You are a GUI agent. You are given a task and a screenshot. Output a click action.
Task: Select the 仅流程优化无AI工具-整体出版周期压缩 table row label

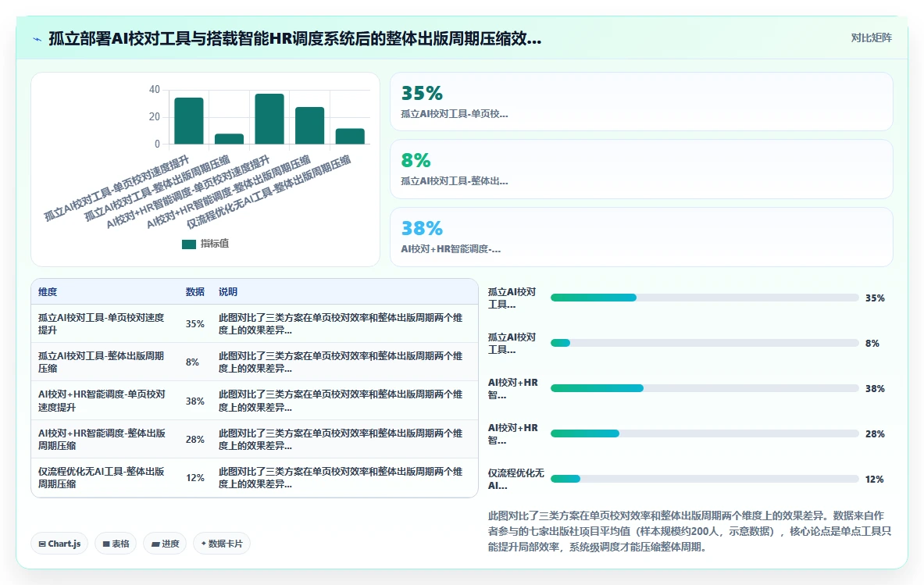click(x=102, y=477)
